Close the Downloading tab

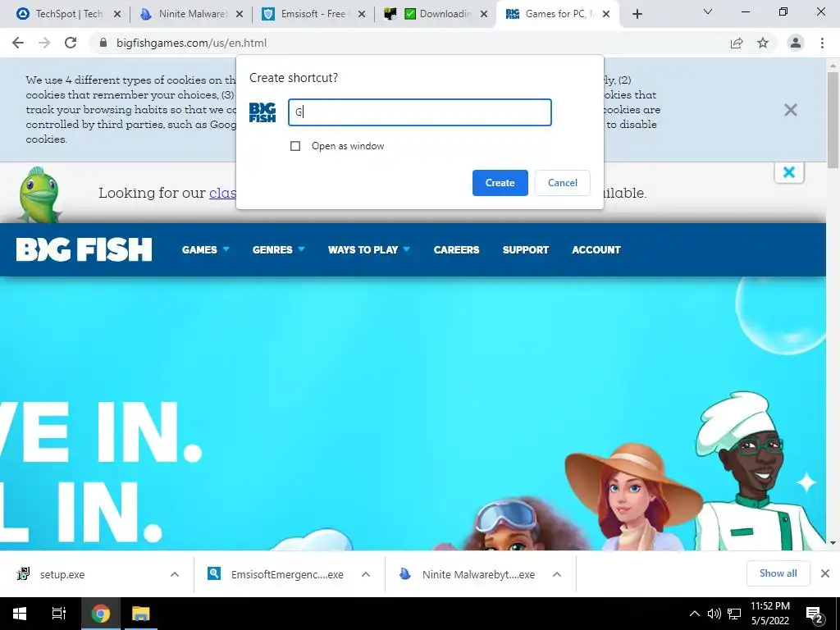coord(484,14)
